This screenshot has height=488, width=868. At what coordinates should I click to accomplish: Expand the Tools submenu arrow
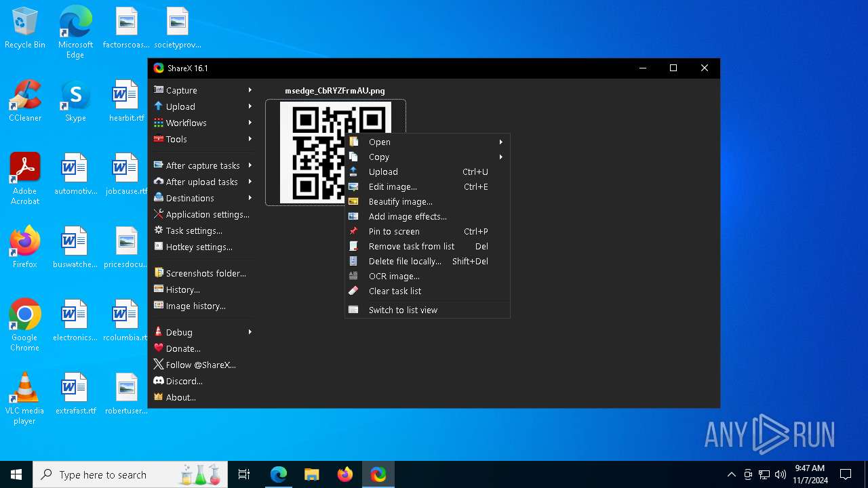[x=250, y=139]
